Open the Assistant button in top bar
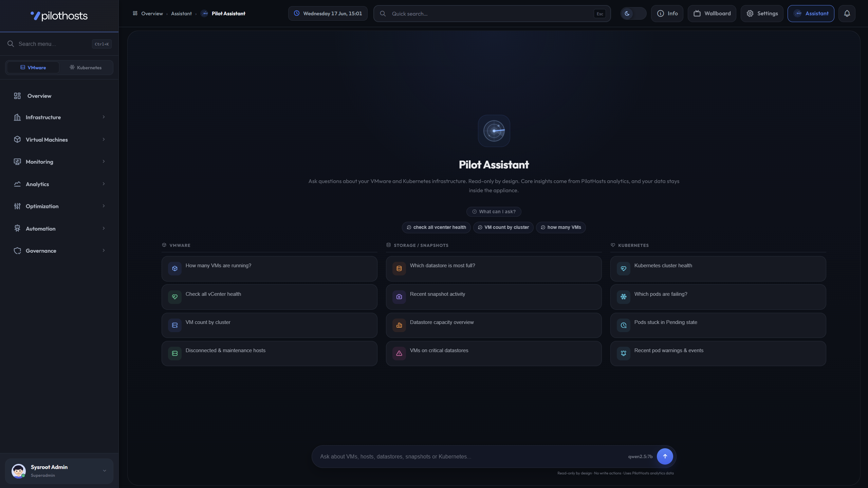This screenshot has height=488, width=868. [x=811, y=14]
